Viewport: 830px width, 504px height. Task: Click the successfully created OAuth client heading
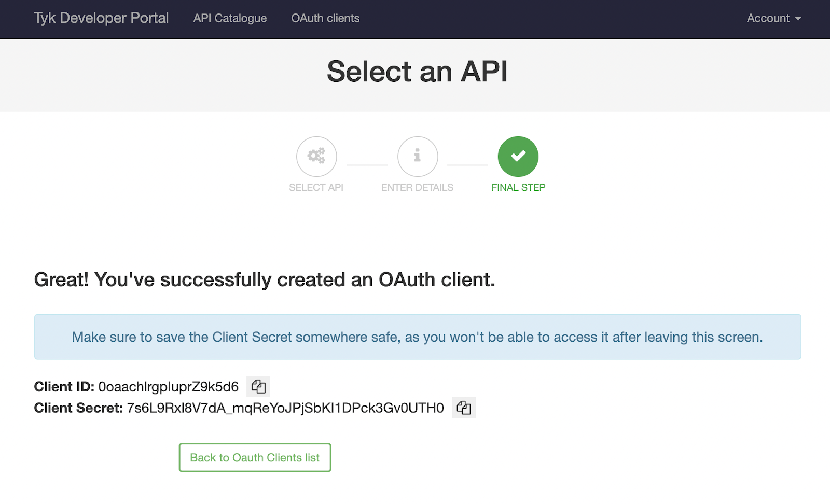point(265,280)
